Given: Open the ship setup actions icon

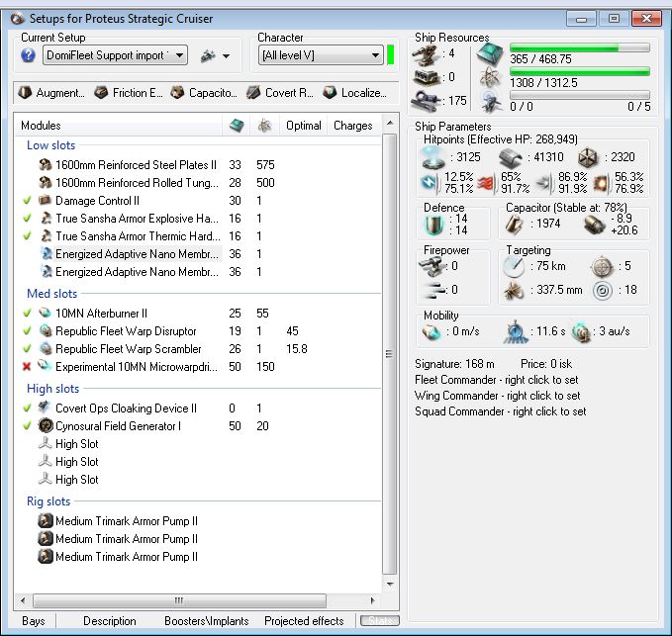Looking at the screenshot, I should pyautogui.click(x=208, y=55).
